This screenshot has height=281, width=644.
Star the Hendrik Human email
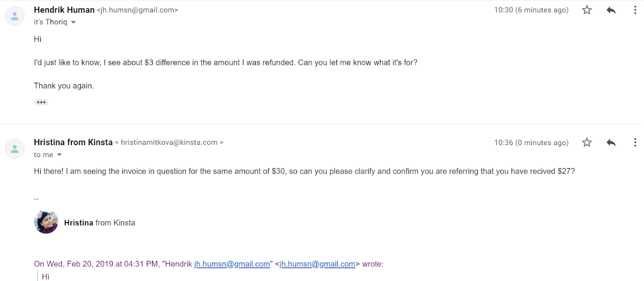pyautogui.click(x=587, y=10)
